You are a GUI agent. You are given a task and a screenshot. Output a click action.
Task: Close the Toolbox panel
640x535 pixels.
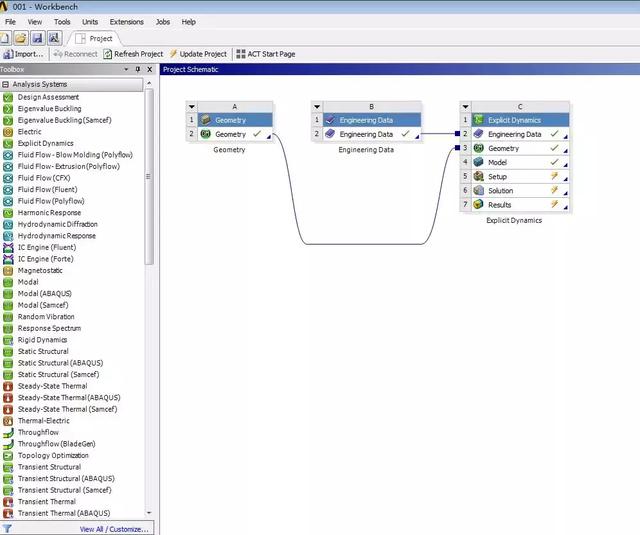coord(150,69)
